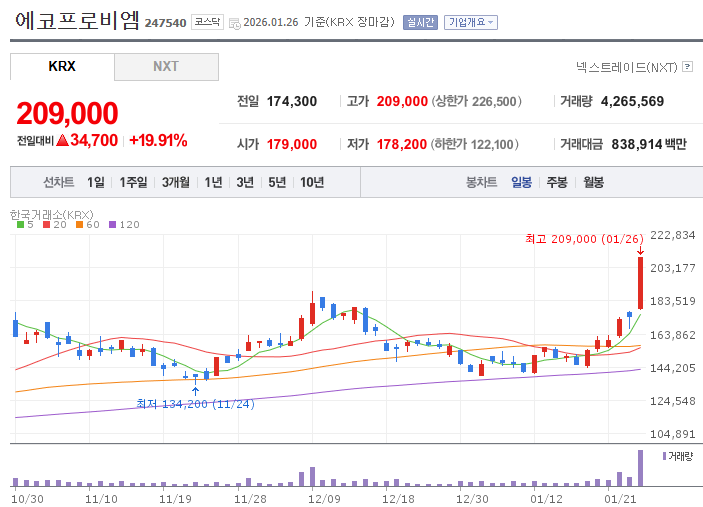
Task: Click the 최저 134,200 (11/24) label
Action: click(x=195, y=404)
